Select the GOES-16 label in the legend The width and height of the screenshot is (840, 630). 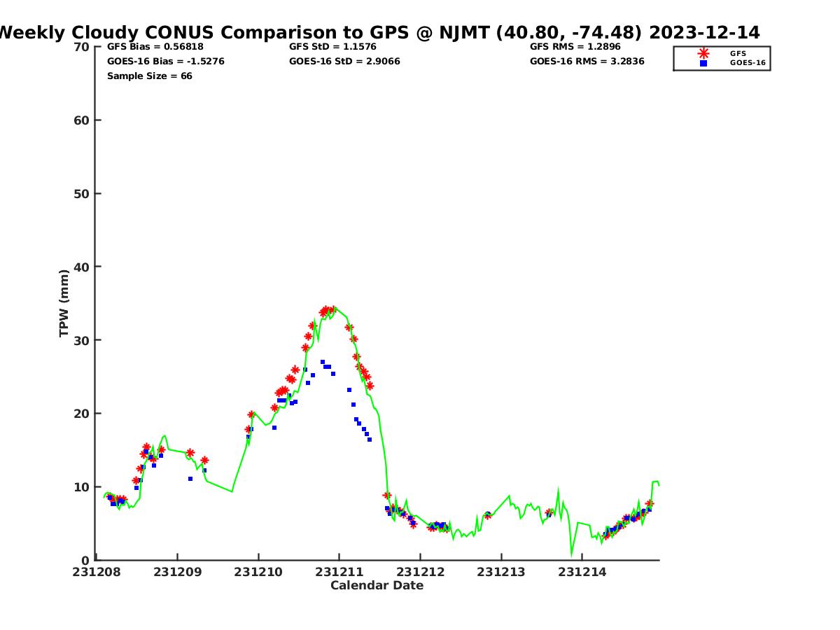748,63
